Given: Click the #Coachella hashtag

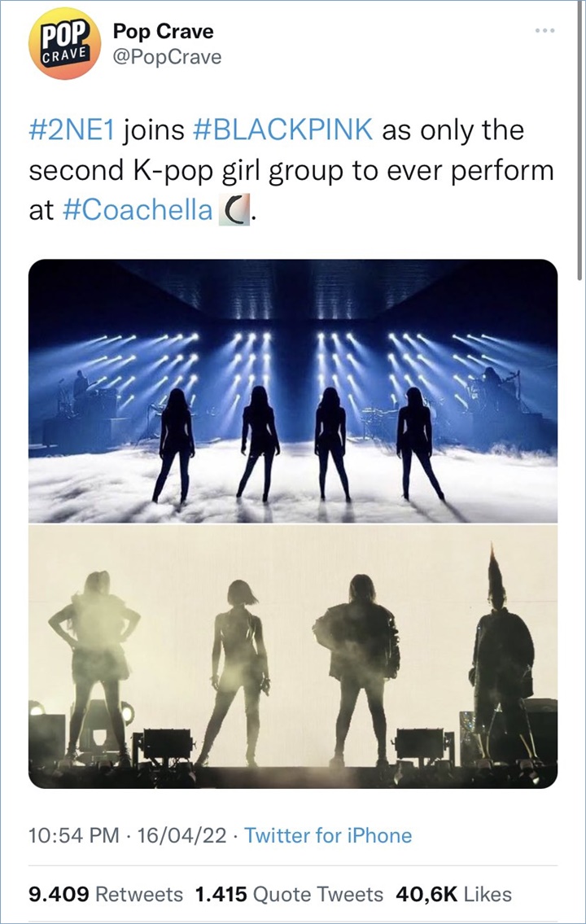Looking at the screenshot, I should click(137, 210).
